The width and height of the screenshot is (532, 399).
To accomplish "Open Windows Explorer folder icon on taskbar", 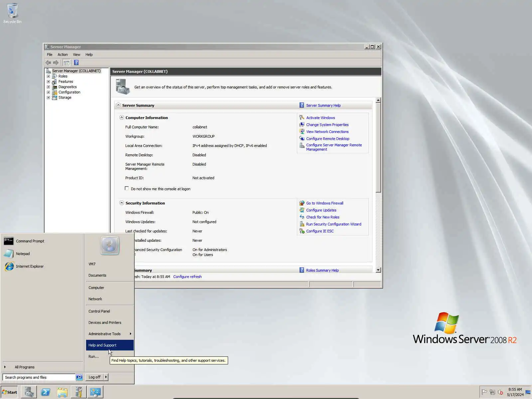I will 62,392.
